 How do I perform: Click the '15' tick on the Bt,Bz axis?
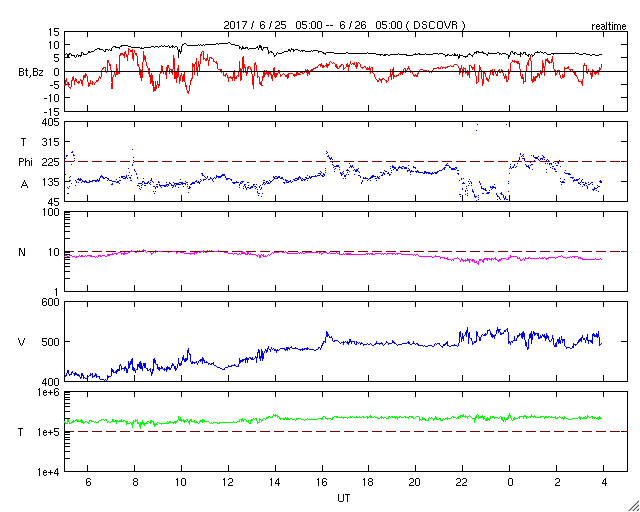click(x=53, y=32)
